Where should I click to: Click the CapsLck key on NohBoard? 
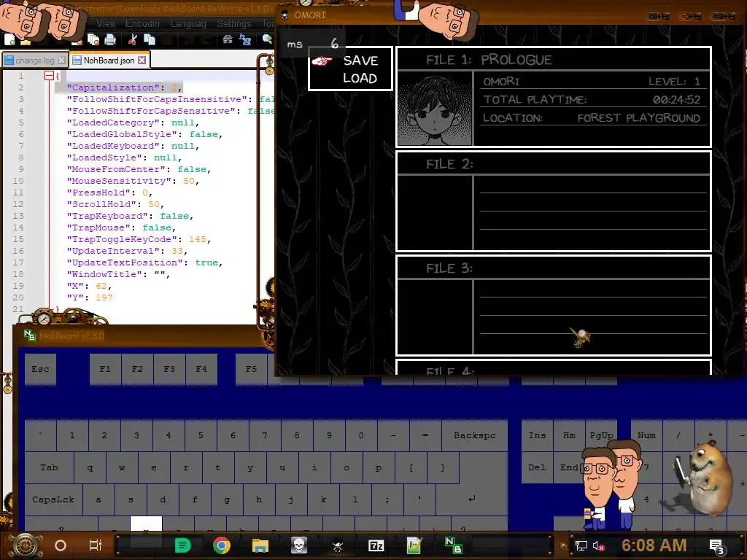point(53,499)
